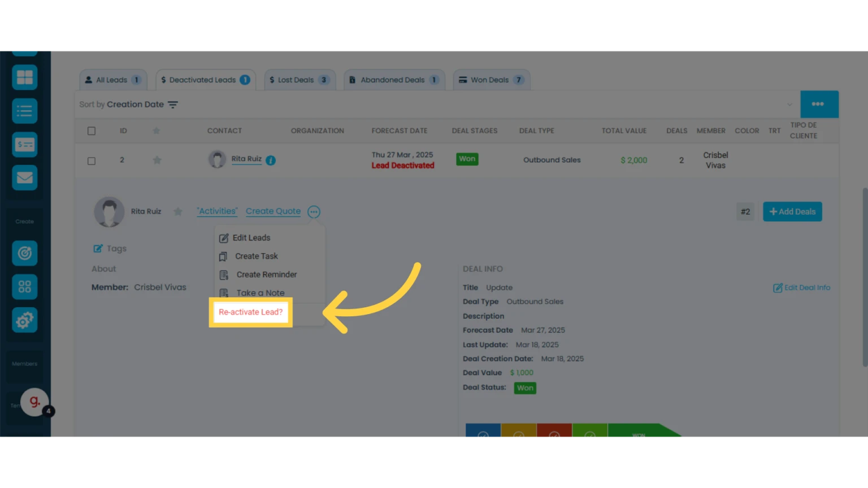Screen dimensions: 868x488
Task: Open Sort by Creation Date selector
Action: (129, 104)
